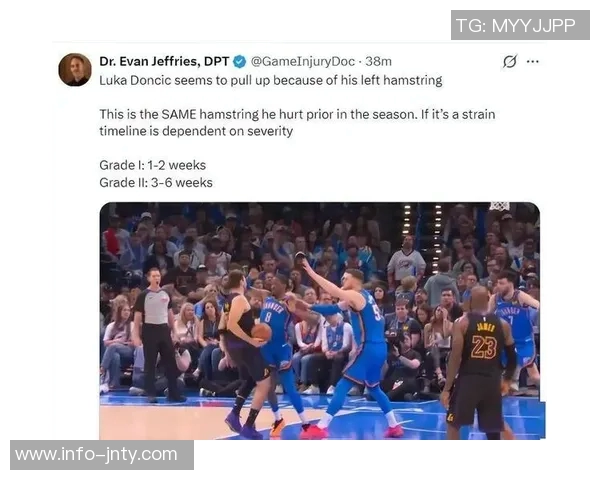
Task: Click the Grok slashed-circle icon
Action: pyautogui.click(x=510, y=61)
